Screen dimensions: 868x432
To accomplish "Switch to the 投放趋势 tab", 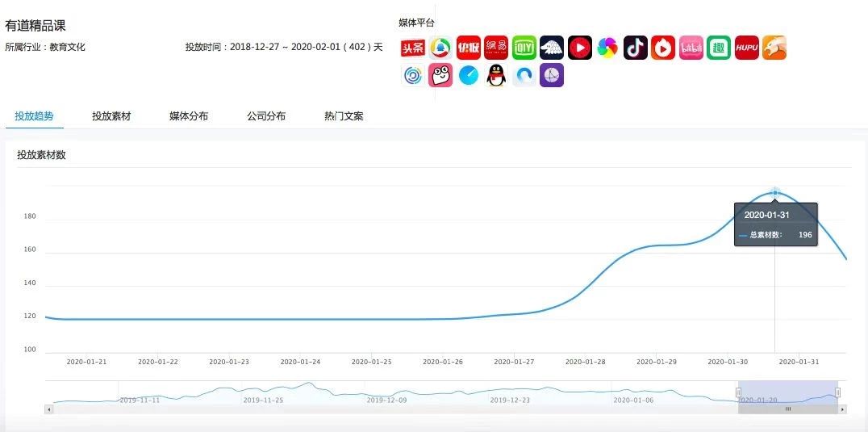I will coord(35,116).
